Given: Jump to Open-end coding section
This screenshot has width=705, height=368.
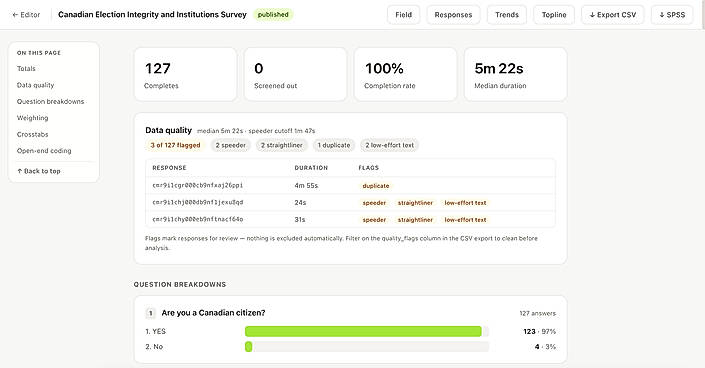Looking at the screenshot, I should (x=44, y=151).
